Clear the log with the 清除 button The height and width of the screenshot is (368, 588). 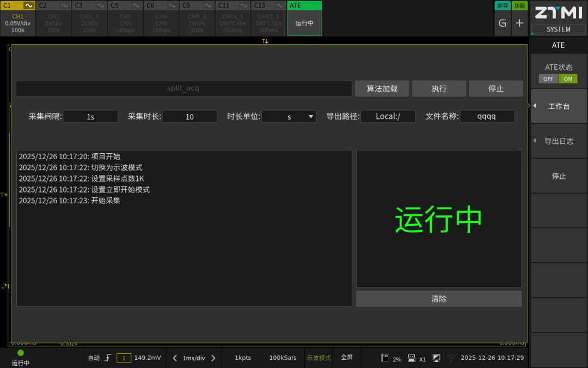(x=439, y=298)
